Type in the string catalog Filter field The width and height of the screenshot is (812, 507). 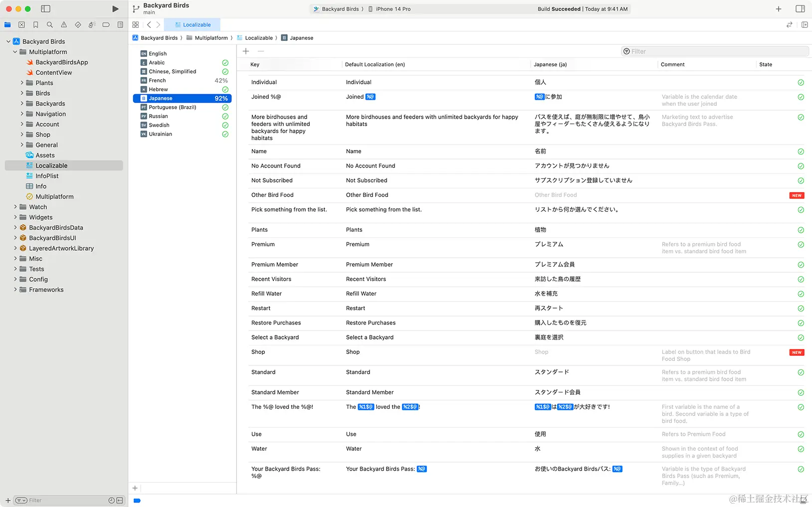click(x=714, y=51)
